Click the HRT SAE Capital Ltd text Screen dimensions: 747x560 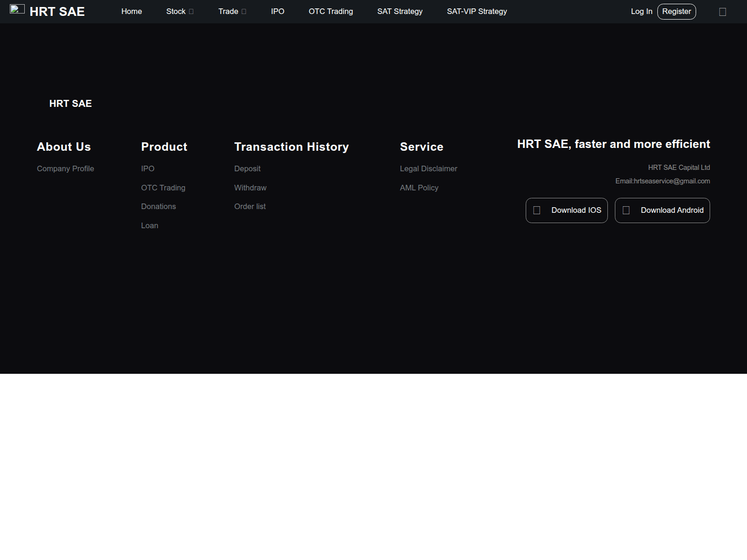(x=679, y=168)
